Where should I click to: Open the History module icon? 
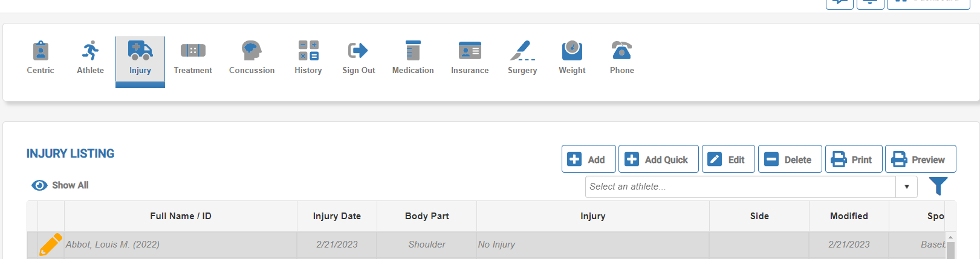(x=308, y=51)
